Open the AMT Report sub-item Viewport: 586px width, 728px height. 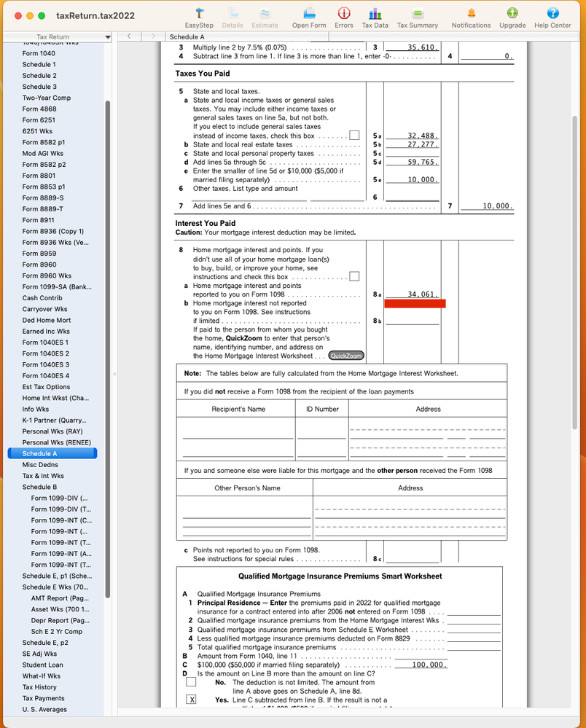[60, 598]
